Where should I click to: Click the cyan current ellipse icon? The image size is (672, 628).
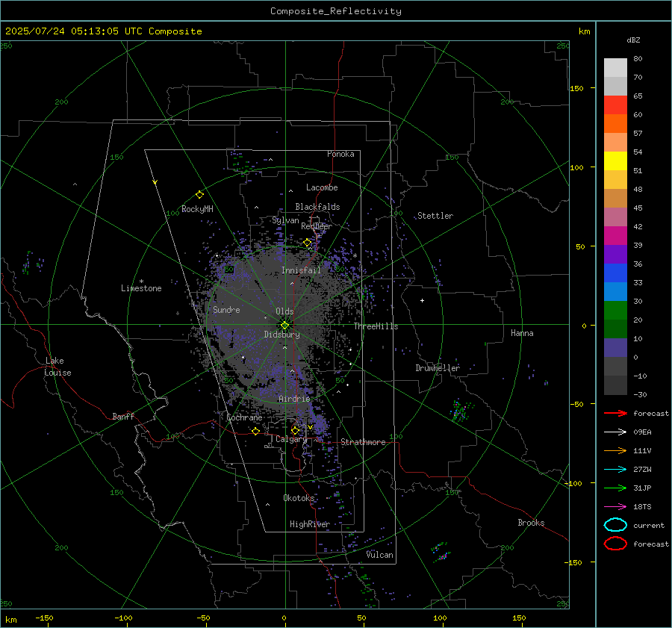click(x=615, y=525)
